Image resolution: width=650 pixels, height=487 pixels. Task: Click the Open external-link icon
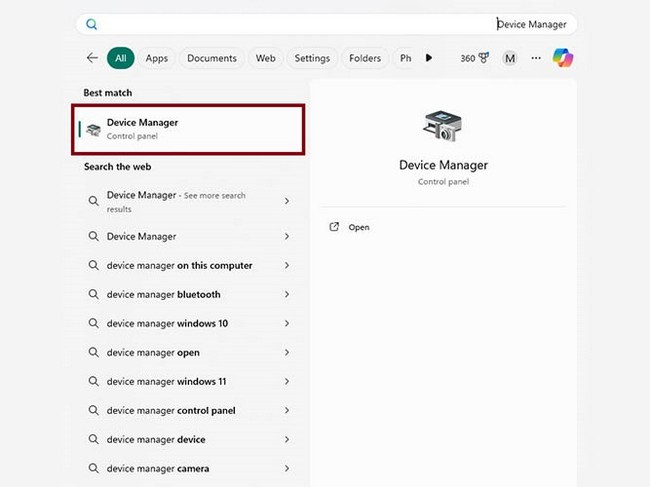(x=334, y=227)
